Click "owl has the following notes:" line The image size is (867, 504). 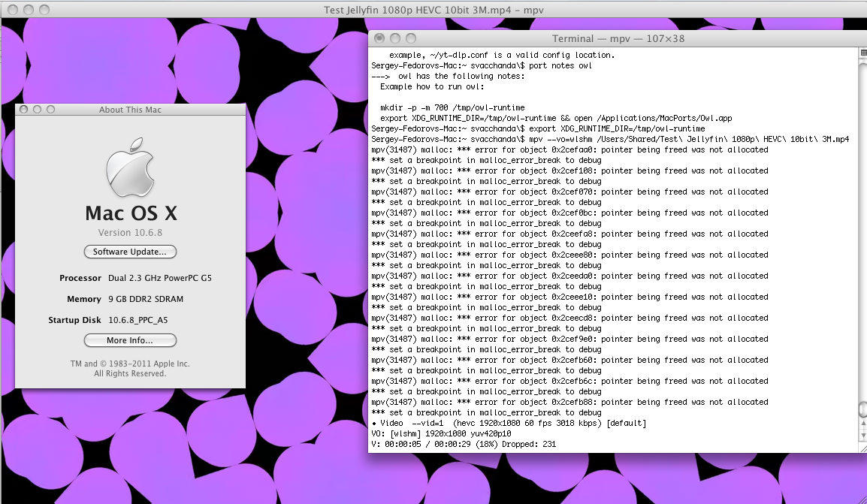click(x=449, y=77)
